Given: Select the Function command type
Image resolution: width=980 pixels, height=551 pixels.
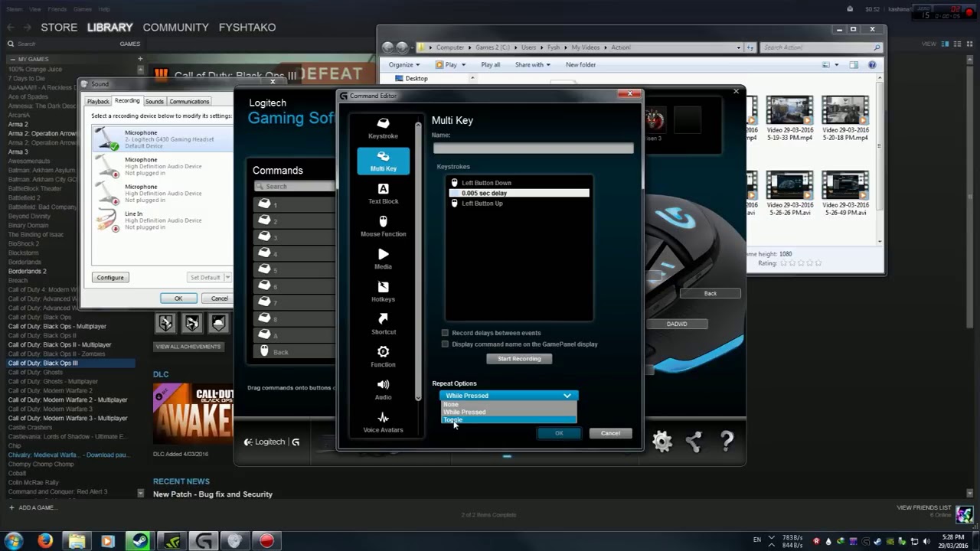Looking at the screenshot, I should (x=383, y=357).
